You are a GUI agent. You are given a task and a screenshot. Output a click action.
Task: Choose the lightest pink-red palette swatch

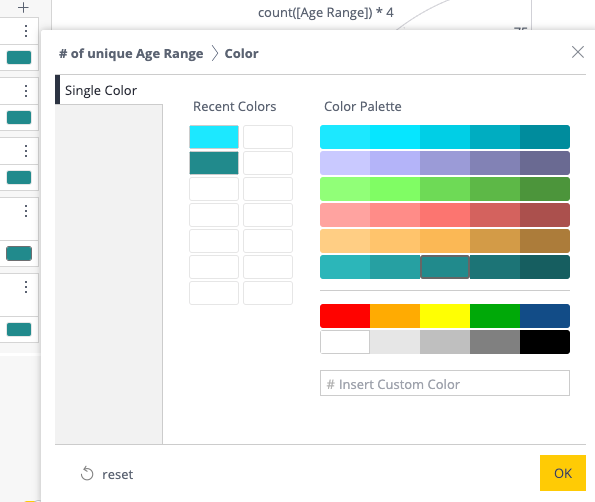[x=345, y=215]
